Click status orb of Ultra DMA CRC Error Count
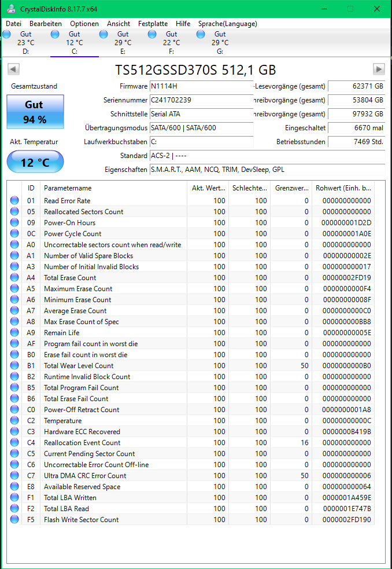 14,475
